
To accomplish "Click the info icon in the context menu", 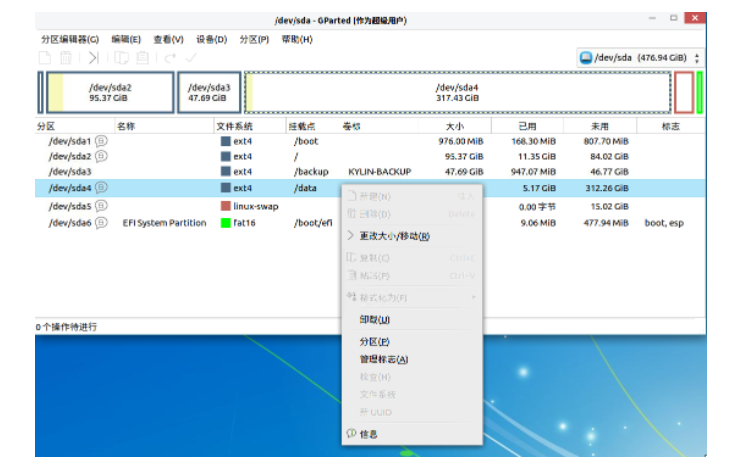I will click(x=352, y=433).
